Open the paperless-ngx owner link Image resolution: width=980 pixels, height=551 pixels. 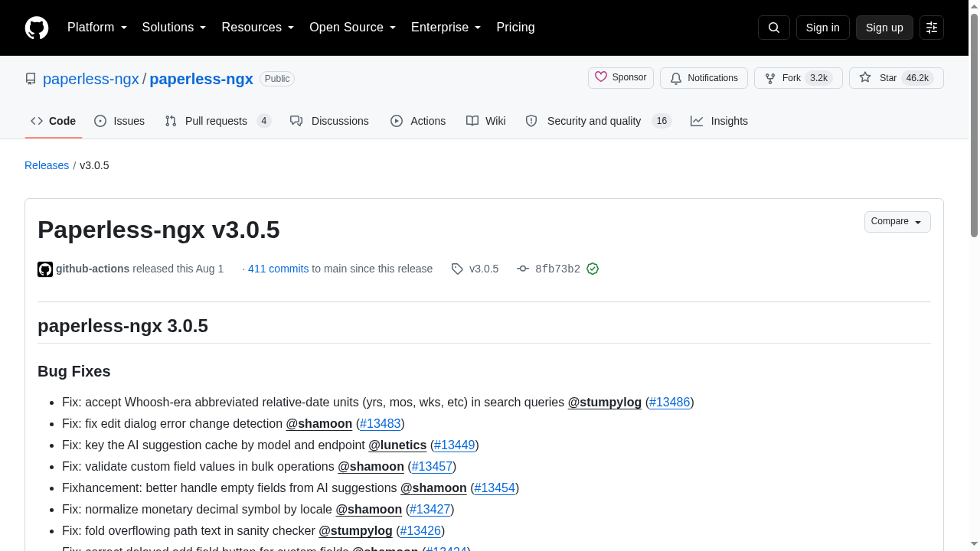click(91, 79)
